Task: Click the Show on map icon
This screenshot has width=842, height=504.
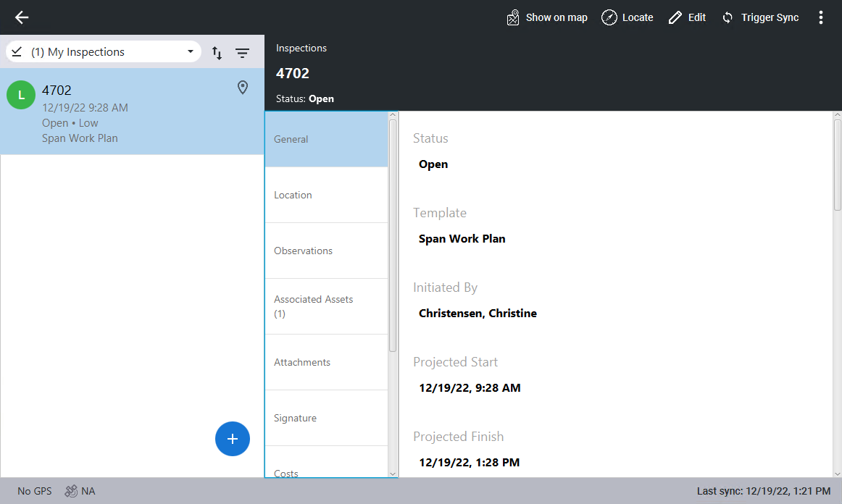Action: [513, 17]
